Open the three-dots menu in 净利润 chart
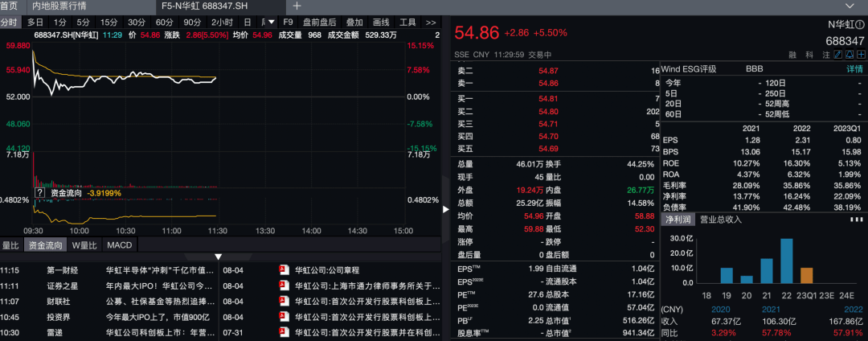Image resolution: width=868 pixels, height=341 pixels. [856, 220]
